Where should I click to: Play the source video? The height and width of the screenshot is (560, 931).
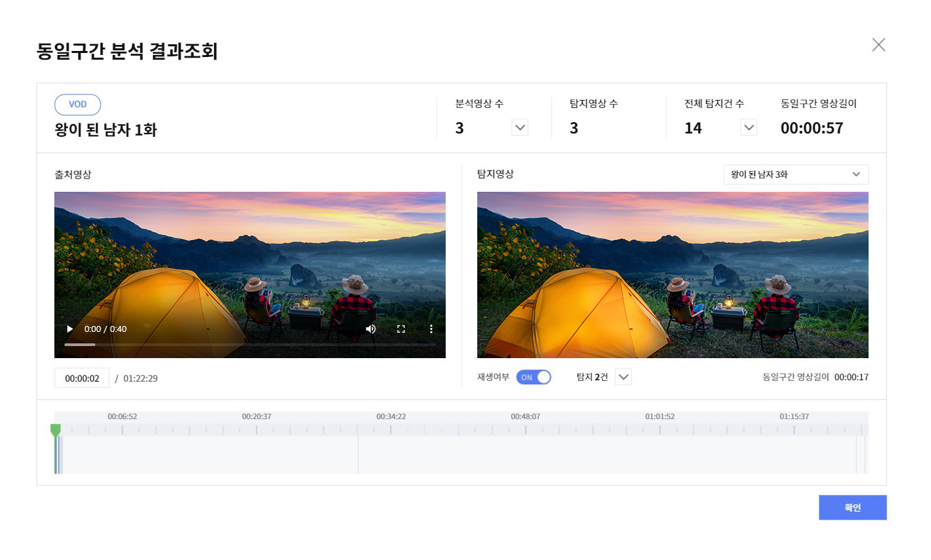pos(70,329)
